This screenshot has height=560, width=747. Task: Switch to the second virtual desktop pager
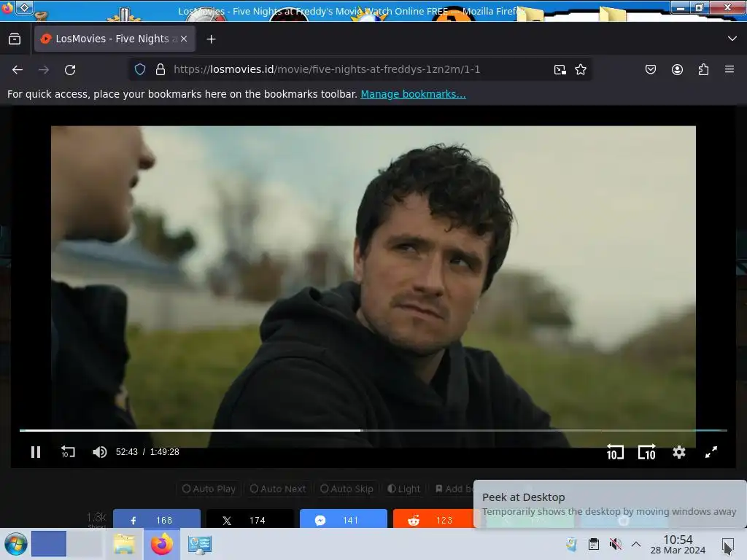coord(85,544)
